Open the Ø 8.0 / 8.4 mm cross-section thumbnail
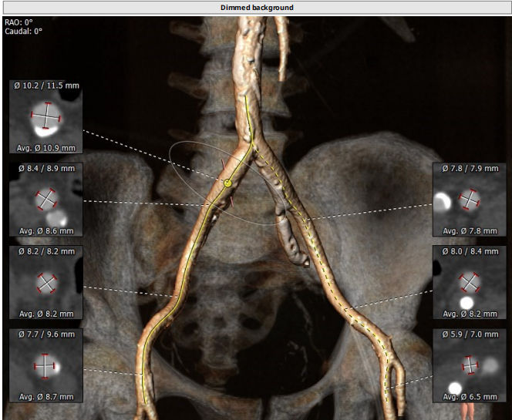 click(x=469, y=283)
